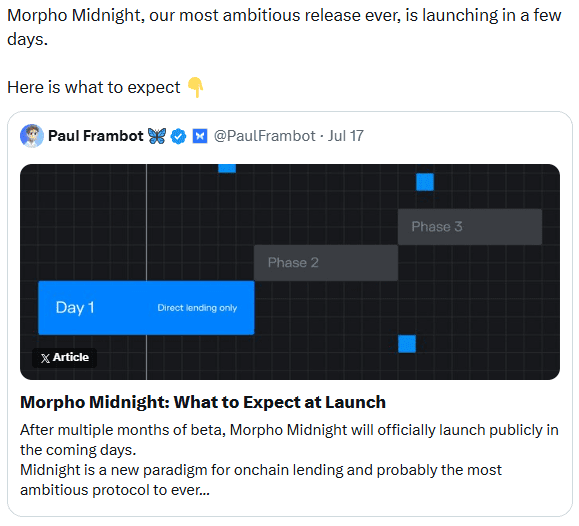The width and height of the screenshot is (579, 526).
Task: Open Paul Frambot's display name link
Action: point(96,136)
